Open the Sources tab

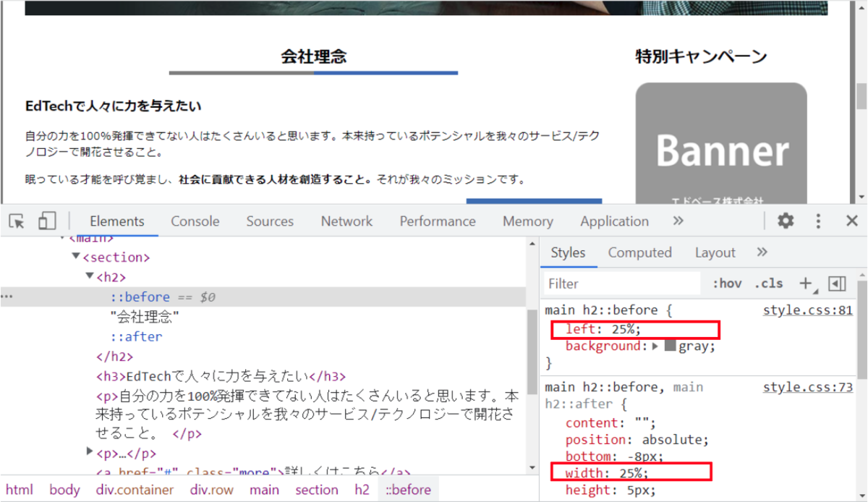[x=270, y=221]
